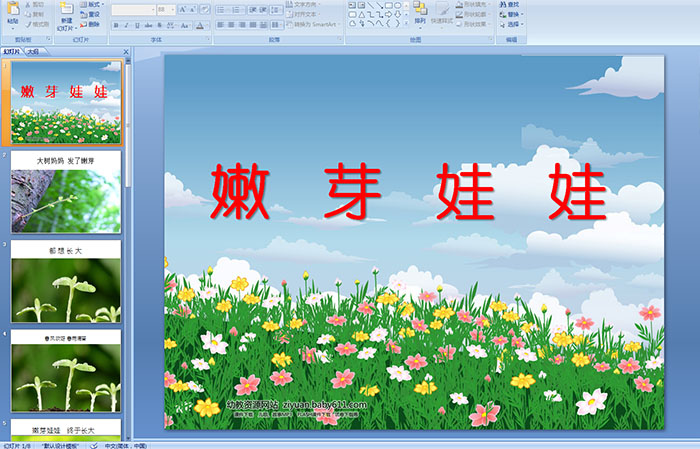Expand the shapes gallery more arrow

[406, 23]
